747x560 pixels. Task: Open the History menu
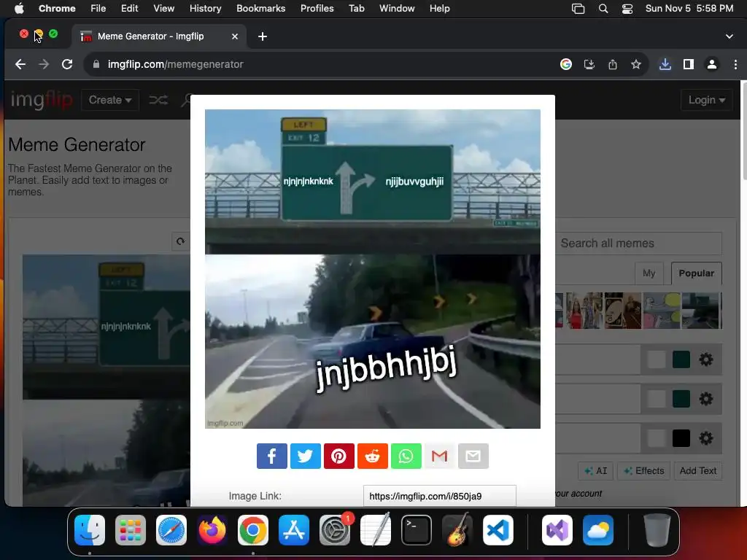(205, 8)
